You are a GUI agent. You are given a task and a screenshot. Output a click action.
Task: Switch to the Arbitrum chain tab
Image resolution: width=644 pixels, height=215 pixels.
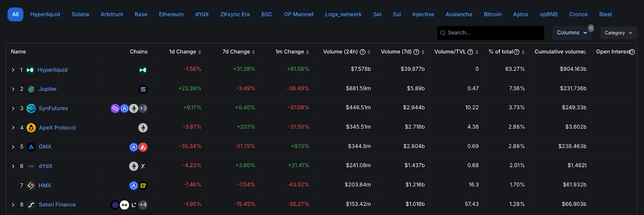pyautogui.click(x=112, y=14)
